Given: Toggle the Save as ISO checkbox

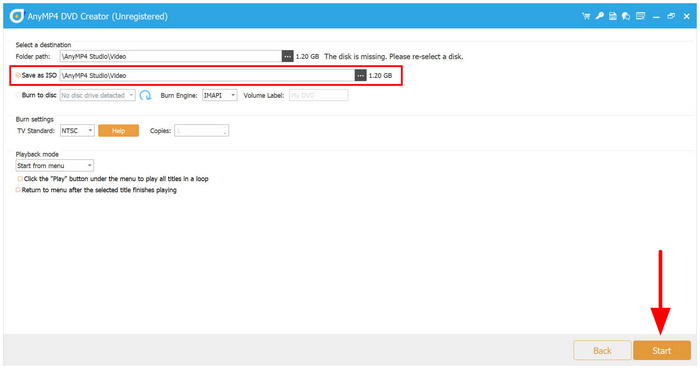Looking at the screenshot, I should [x=18, y=75].
